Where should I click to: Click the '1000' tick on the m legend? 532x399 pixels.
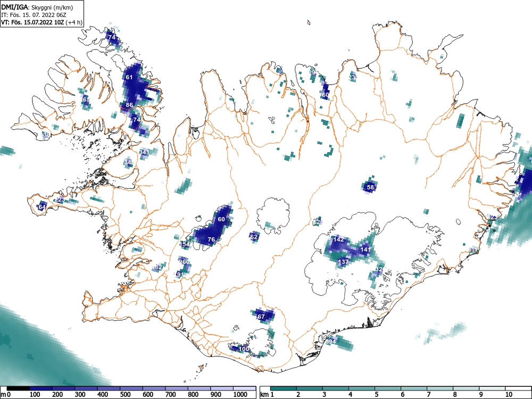click(x=240, y=395)
